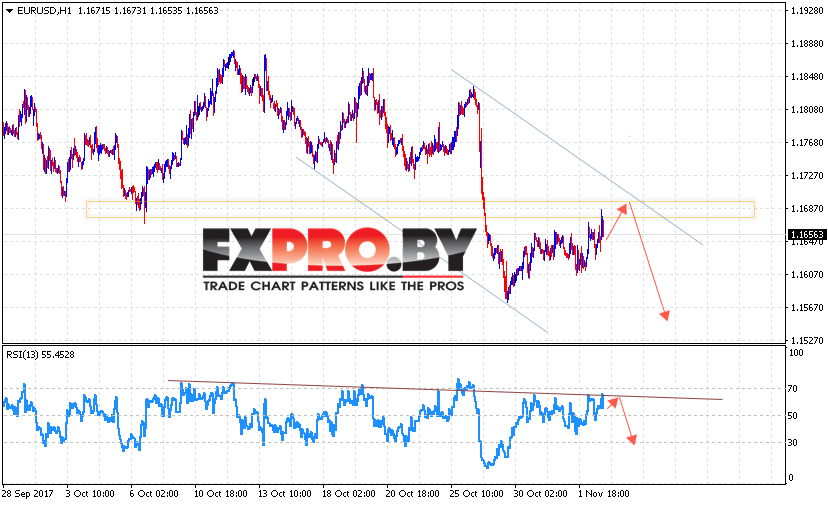The height and width of the screenshot is (505, 828).
Task: Click the 1 Nov 18:00 time label
Action: [604, 494]
